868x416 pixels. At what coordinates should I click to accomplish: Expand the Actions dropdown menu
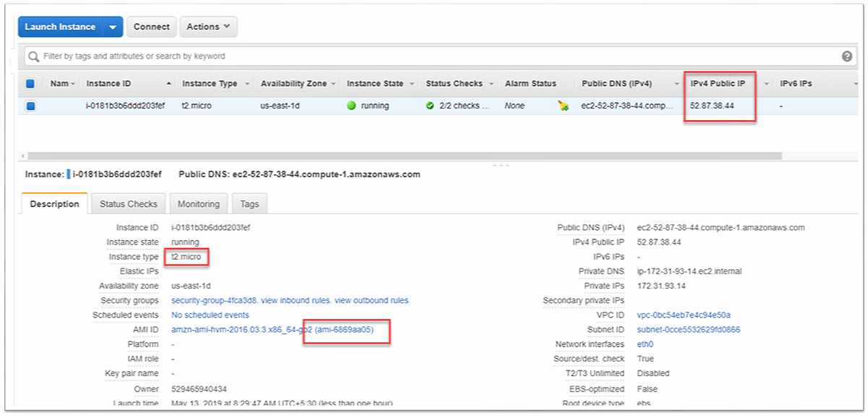(x=208, y=27)
